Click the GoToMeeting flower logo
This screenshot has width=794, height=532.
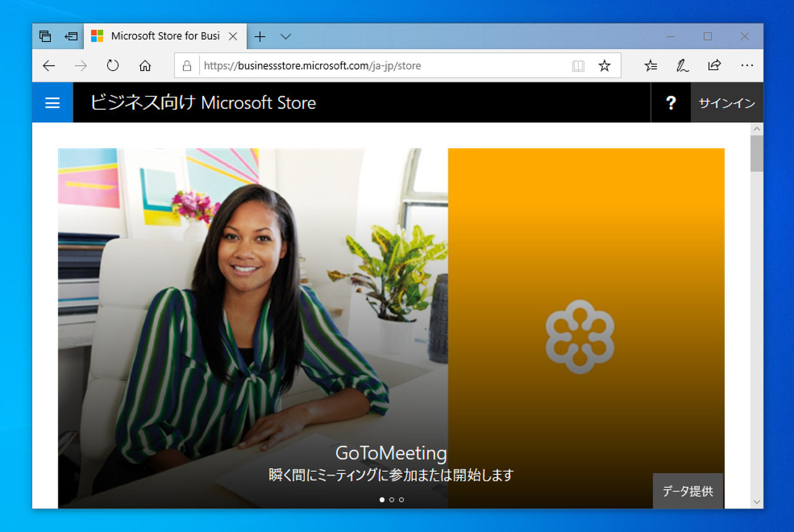tap(580, 337)
